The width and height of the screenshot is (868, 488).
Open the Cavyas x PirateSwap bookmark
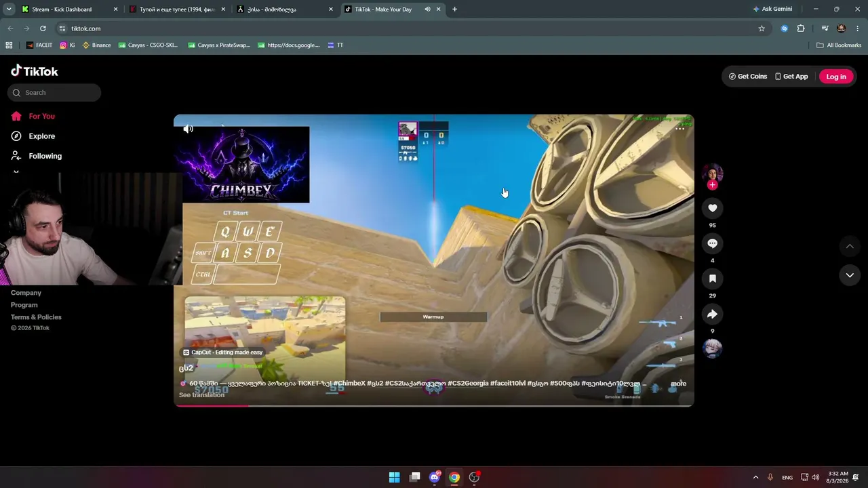click(x=218, y=45)
